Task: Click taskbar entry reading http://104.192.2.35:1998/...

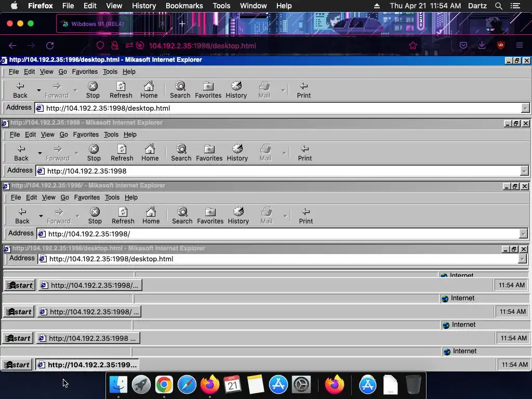Action: pos(89,312)
